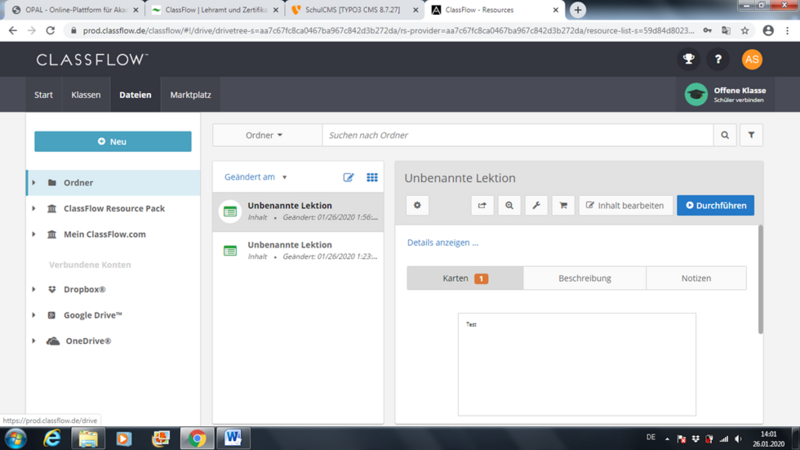Open the help question mark icon
Screen dimensions: 800x450
[x=718, y=60]
